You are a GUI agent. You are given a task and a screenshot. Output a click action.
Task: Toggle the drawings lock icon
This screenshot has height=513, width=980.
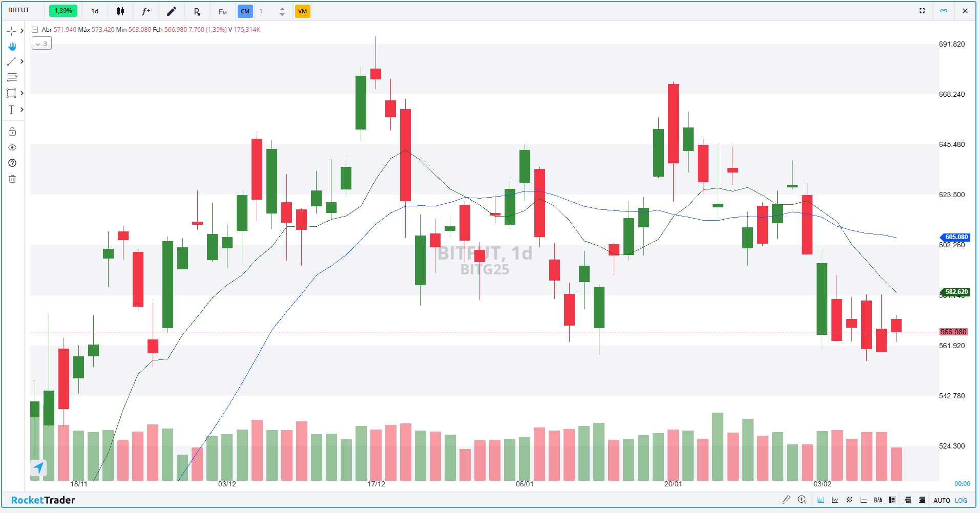tap(12, 132)
